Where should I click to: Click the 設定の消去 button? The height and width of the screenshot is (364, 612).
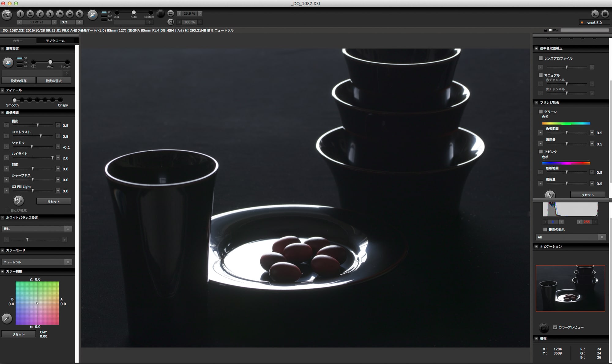coord(54,81)
